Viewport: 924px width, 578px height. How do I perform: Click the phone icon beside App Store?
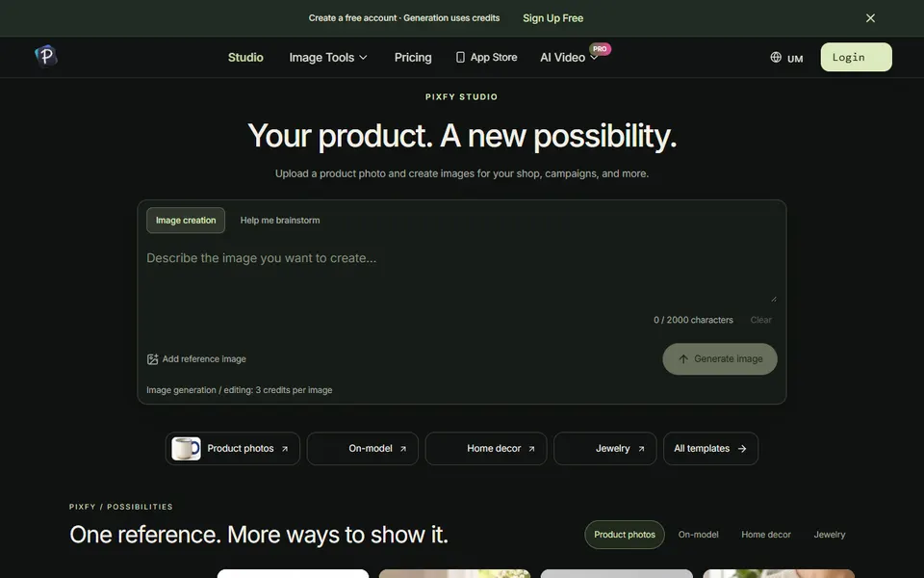click(460, 57)
